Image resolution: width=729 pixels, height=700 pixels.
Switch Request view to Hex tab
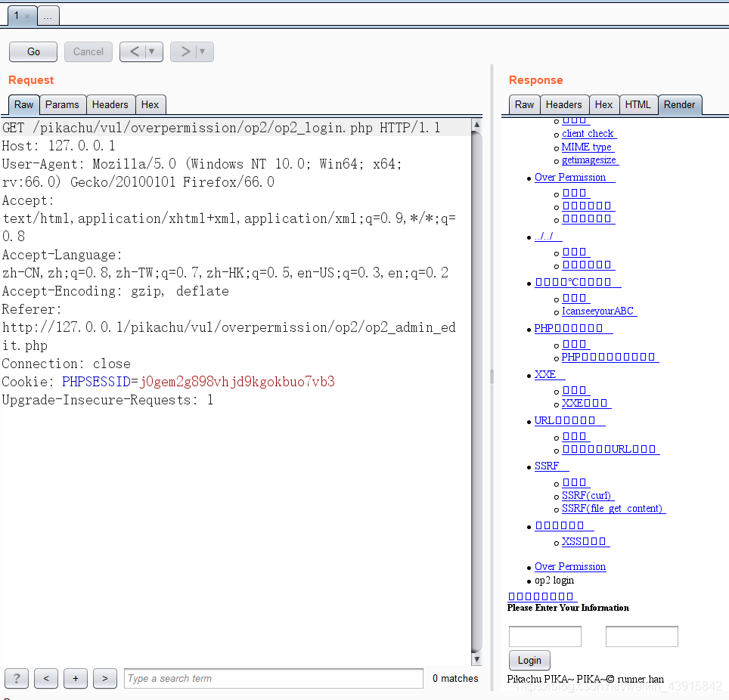150,104
